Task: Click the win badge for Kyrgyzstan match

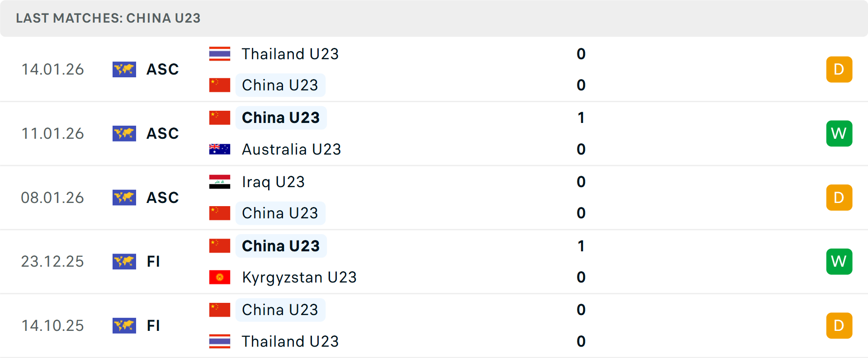Action: point(839,261)
